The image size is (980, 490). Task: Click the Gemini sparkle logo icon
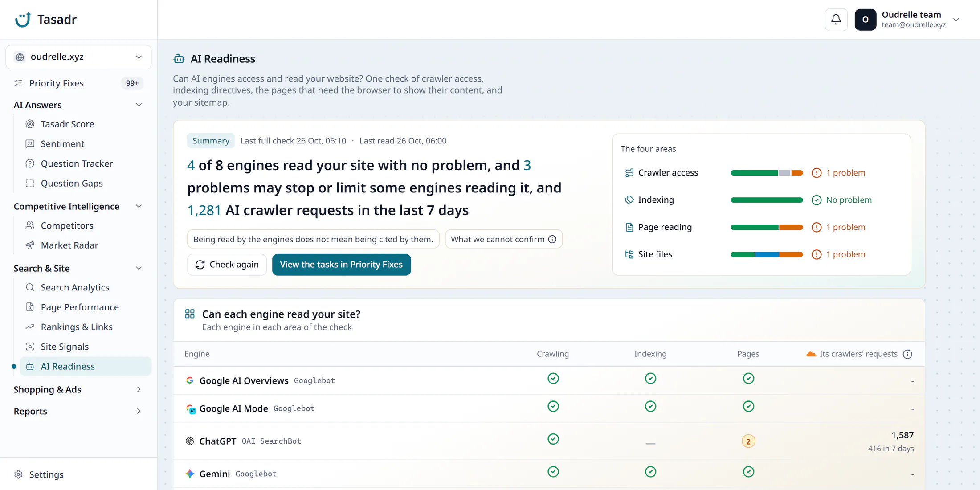[190, 474]
